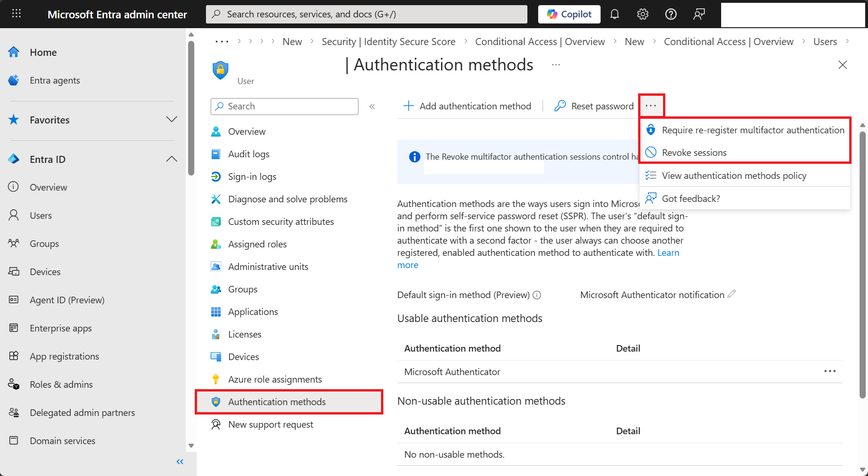Open Custom security attributes
This screenshot has width=868, height=476.
pyautogui.click(x=281, y=222)
